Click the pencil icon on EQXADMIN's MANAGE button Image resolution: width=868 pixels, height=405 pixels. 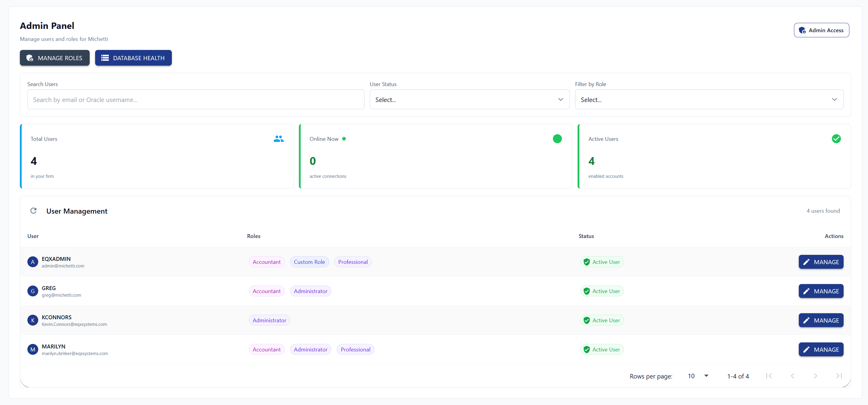(x=807, y=262)
